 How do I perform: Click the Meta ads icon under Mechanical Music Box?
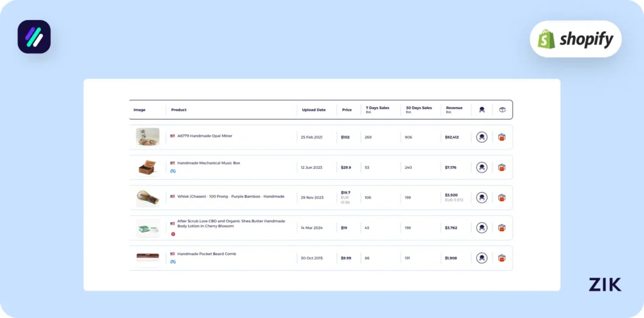[173, 171]
